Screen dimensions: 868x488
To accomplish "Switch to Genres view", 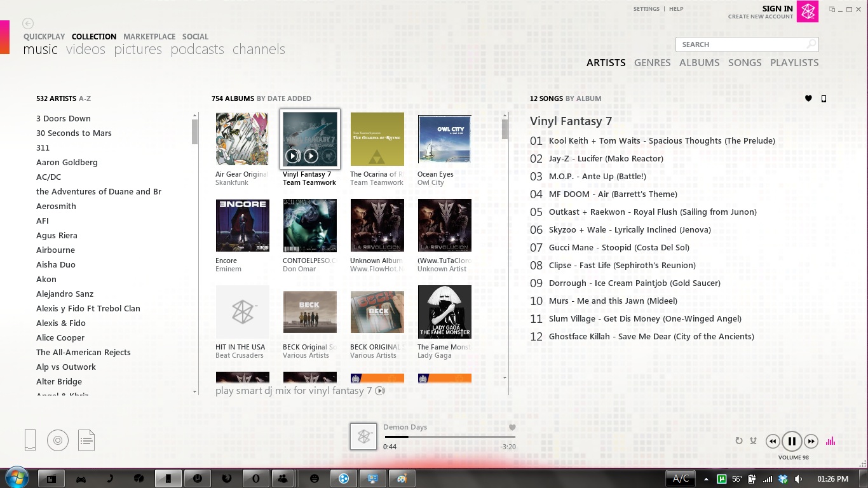I will 652,62.
